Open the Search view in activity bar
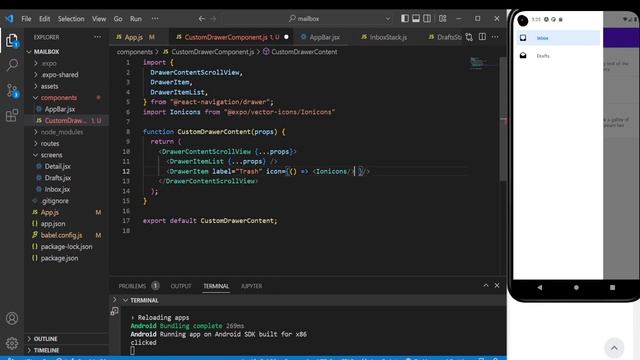Image resolution: width=640 pixels, height=360 pixels. [x=12, y=64]
